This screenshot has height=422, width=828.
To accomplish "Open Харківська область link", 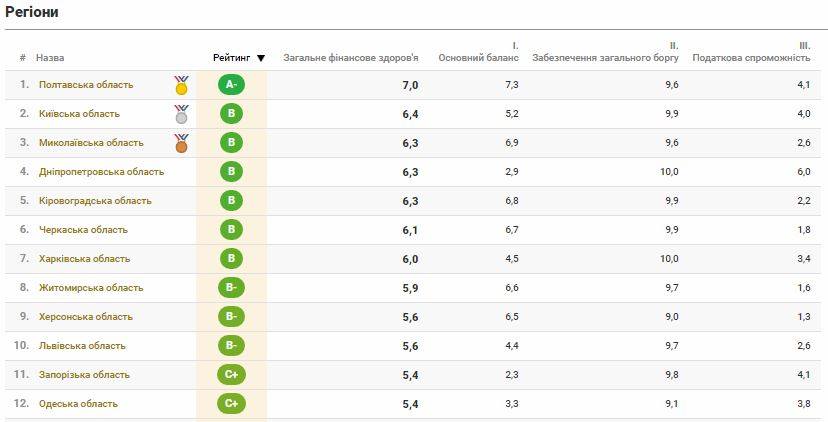I will (x=84, y=259).
